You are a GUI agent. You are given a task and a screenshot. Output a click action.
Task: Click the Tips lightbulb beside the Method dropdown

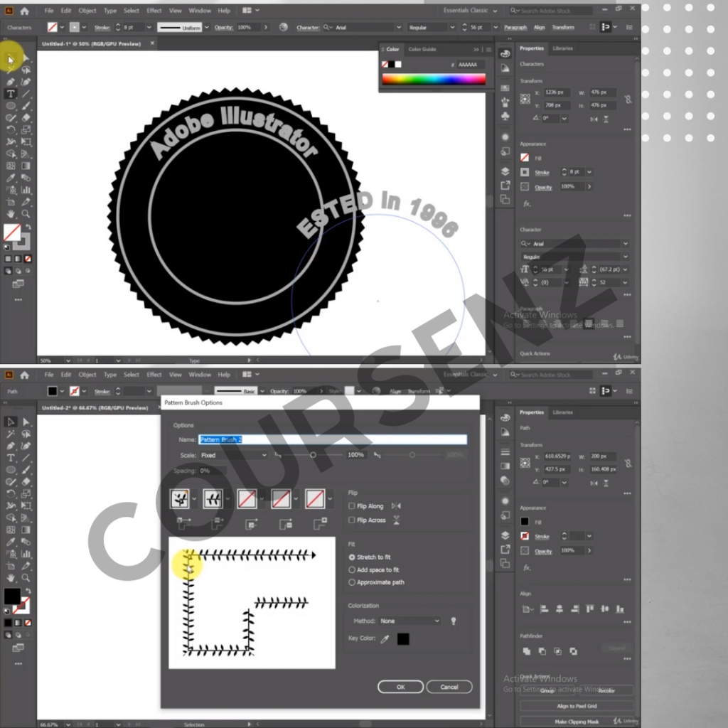[453, 621]
